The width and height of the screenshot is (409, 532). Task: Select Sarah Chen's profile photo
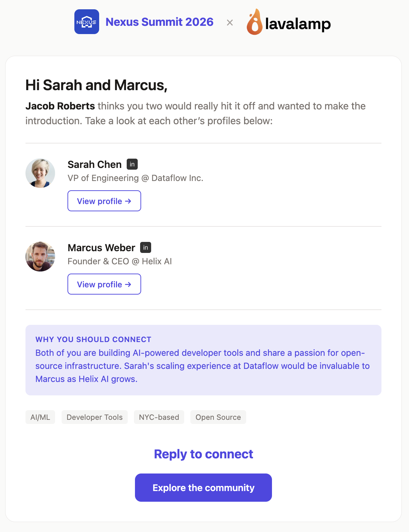[x=40, y=173]
